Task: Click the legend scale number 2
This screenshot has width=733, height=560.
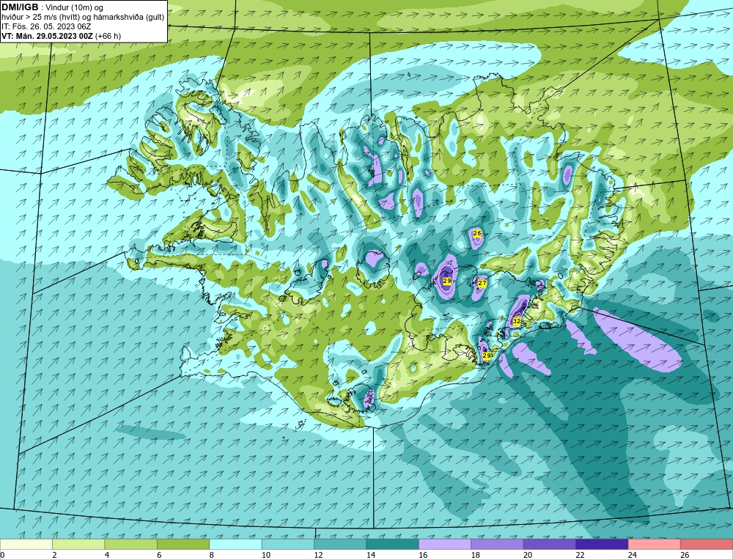Action: 55,555
